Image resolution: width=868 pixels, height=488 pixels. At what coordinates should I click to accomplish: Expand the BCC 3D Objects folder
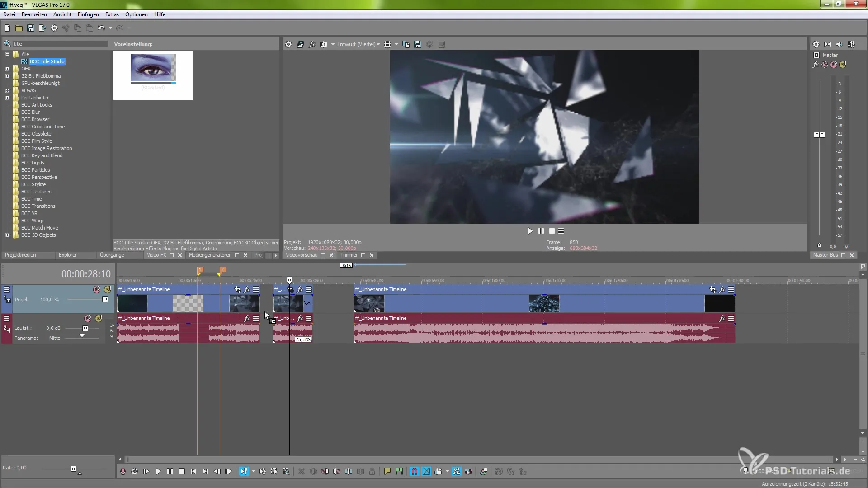(x=7, y=235)
